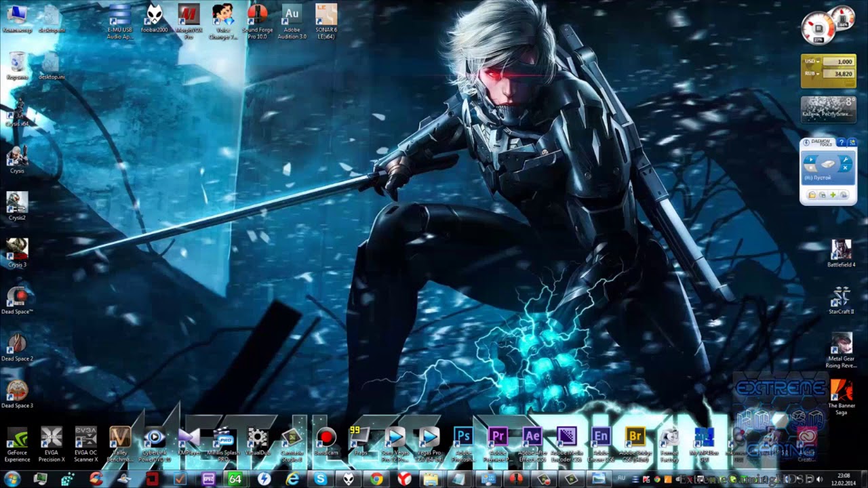Open Yandex browser from the taskbar
This screenshot has width=868, height=488.
point(403,479)
